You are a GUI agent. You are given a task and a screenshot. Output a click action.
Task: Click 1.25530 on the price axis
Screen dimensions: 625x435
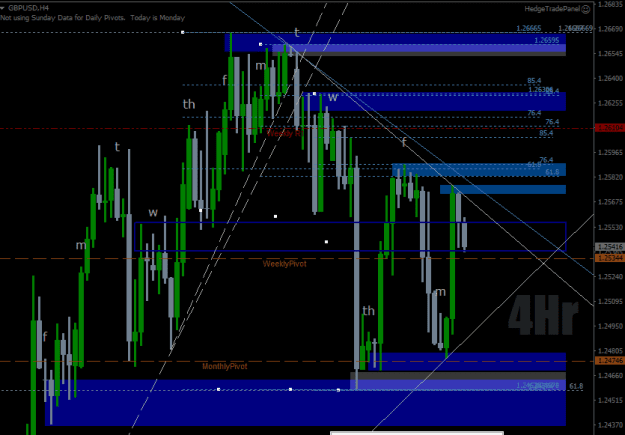(x=610, y=227)
